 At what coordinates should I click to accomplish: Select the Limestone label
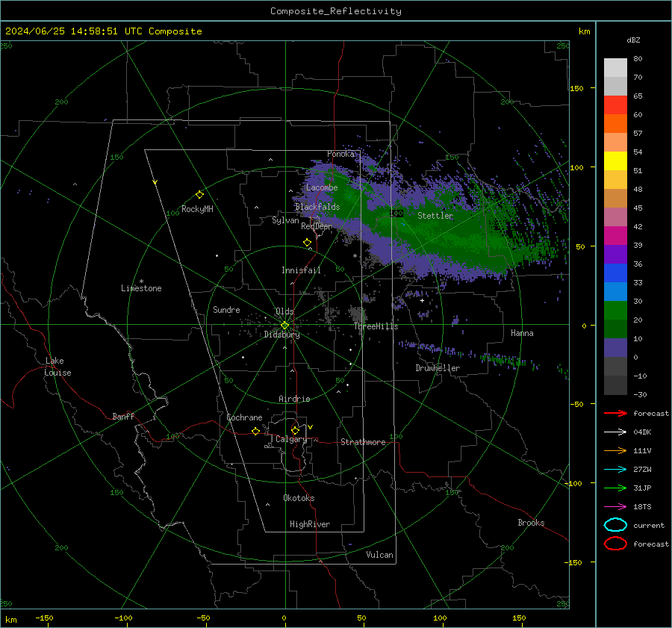(141, 288)
